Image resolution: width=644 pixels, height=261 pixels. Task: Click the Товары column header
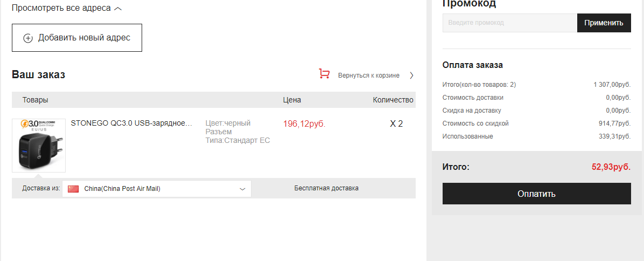click(x=36, y=100)
